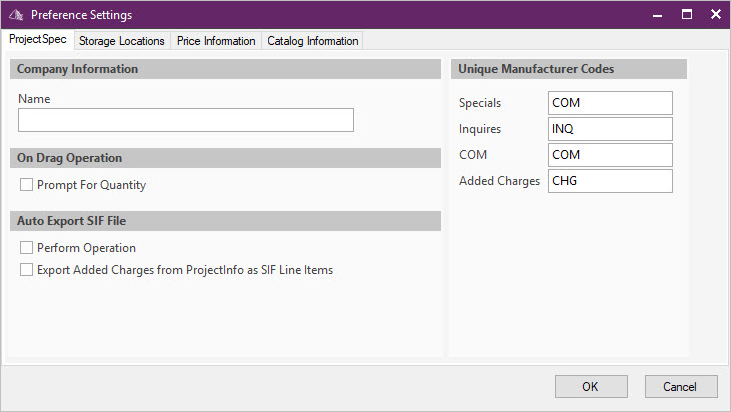Click the Cancel button
731x412 pixels.
681,387
